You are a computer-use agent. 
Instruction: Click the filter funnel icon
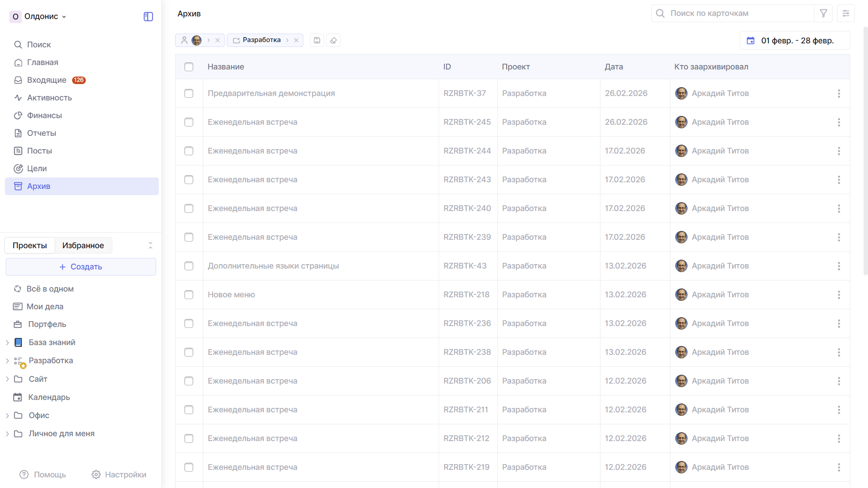823,13
